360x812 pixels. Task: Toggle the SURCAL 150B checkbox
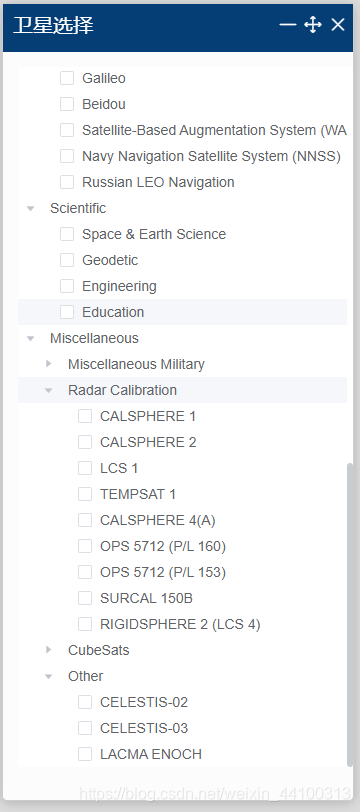point(85,598)
